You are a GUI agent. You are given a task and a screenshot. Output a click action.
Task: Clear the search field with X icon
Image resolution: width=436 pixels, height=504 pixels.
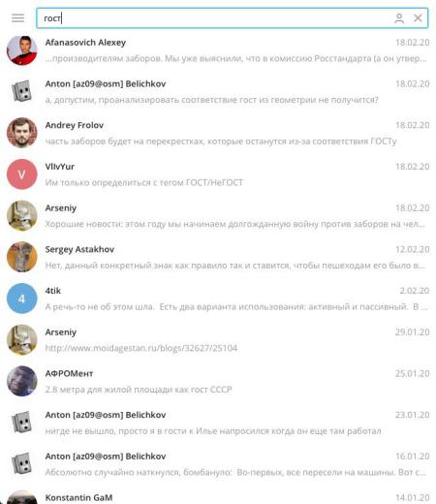418,18
